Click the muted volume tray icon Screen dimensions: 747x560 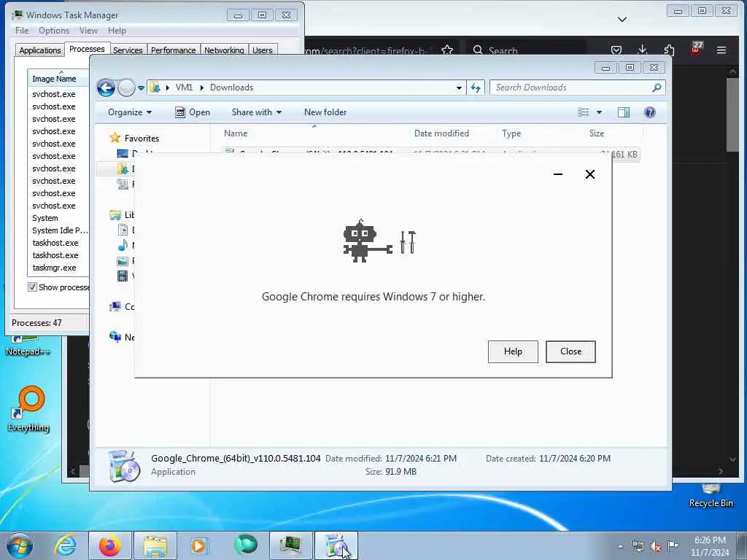tap(656, 547)
